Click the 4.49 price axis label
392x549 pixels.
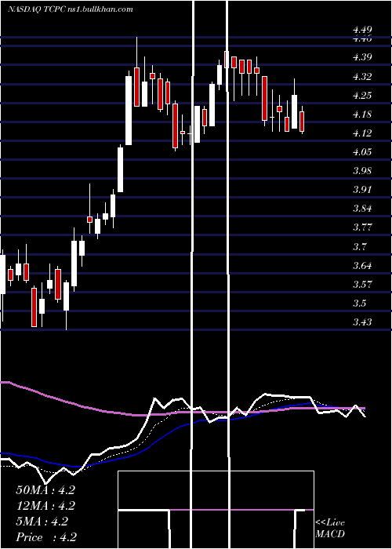pyautogui.click(x=362, y=30)
